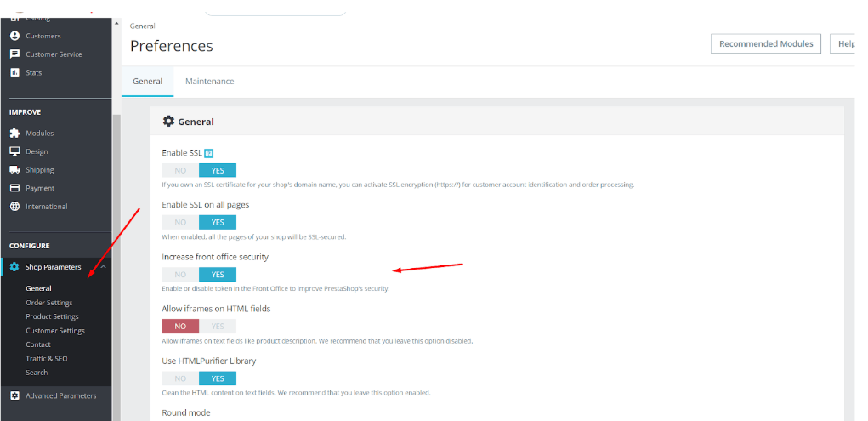Screen dimensions: 868x421
Task: Click the Payment card icon
Action: pyautogui.click(x=15, y=188)
